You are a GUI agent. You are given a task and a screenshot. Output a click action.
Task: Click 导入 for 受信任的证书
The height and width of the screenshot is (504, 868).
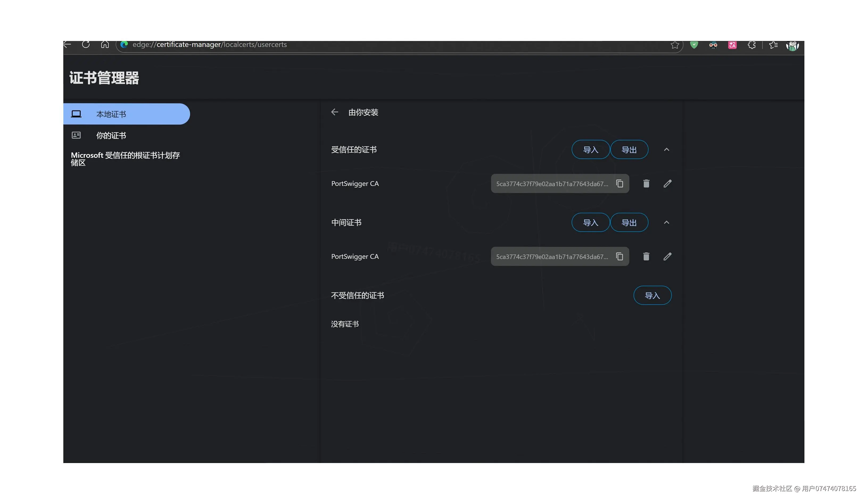590,150
